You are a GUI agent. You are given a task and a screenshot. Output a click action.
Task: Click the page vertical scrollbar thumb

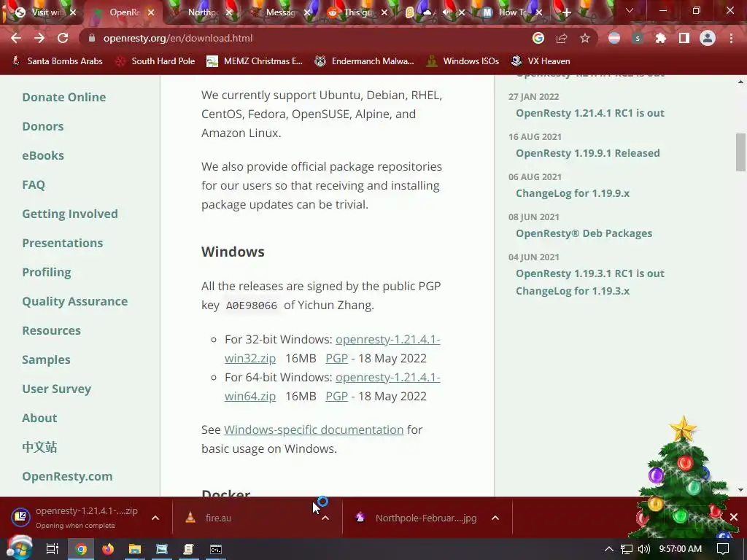pos(740,152)
